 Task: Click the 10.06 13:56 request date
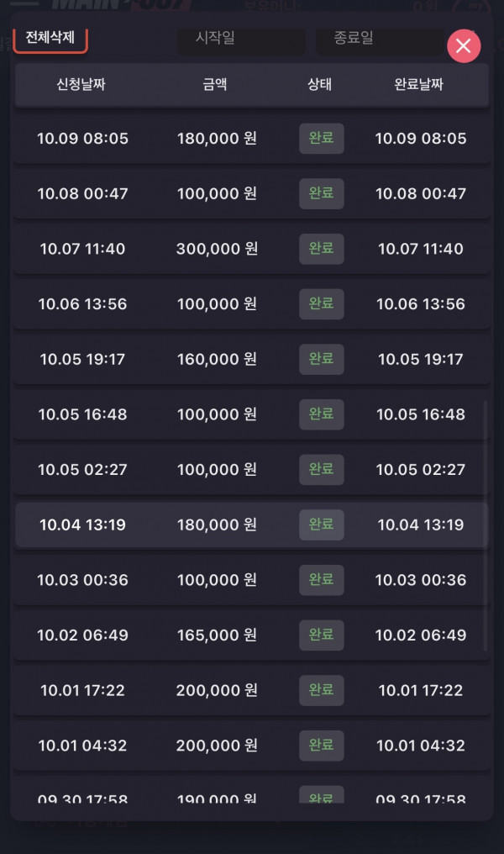click(x=82, y=303)
